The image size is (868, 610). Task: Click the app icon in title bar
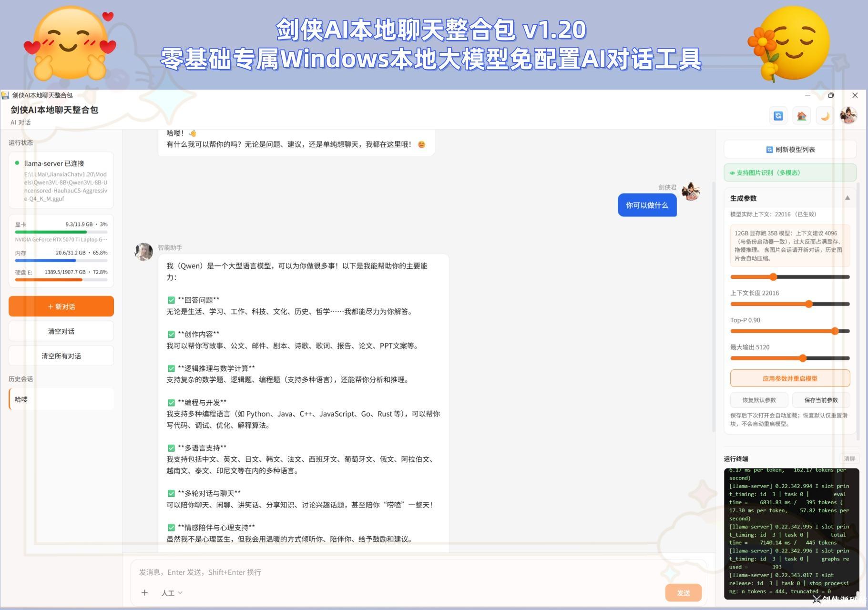click(x=5, y=95)
